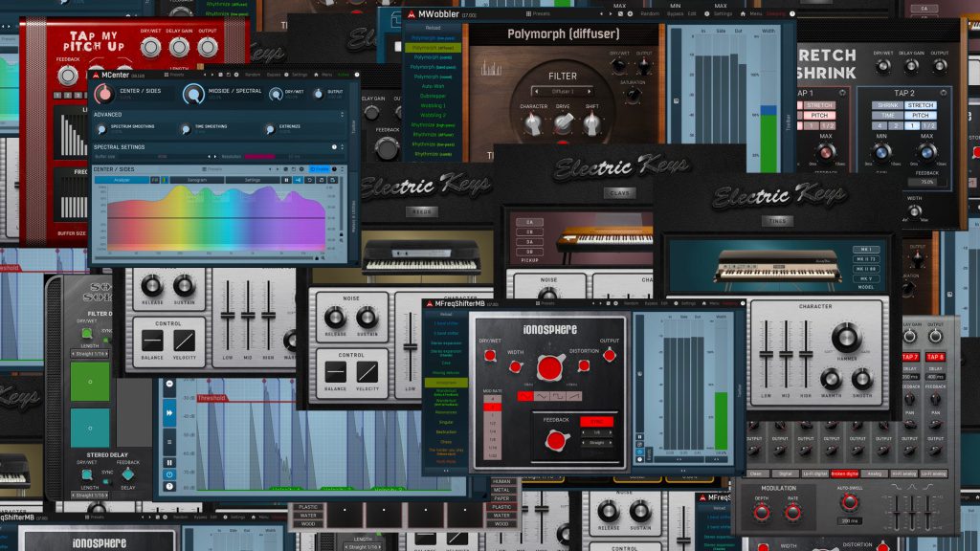Select the square waveform in ionosphere

click(558, 396)
